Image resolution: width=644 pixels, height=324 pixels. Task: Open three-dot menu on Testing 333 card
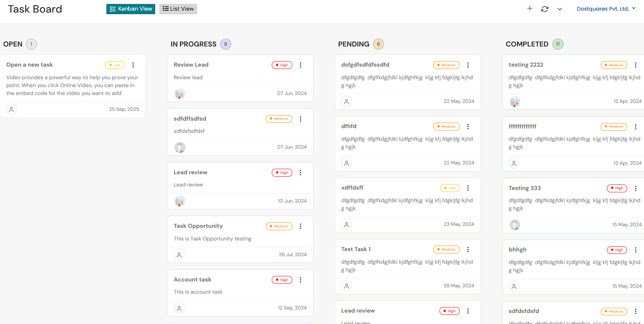click(x=635, y=188)
